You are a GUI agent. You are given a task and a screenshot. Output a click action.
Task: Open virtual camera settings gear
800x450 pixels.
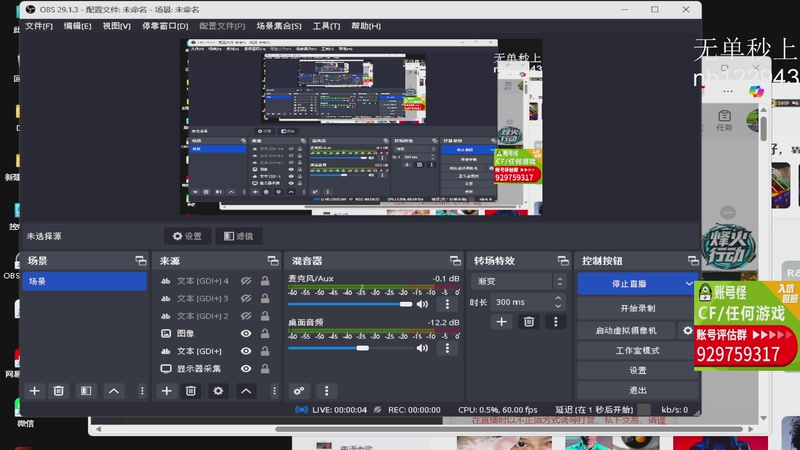tap(687, 331)
